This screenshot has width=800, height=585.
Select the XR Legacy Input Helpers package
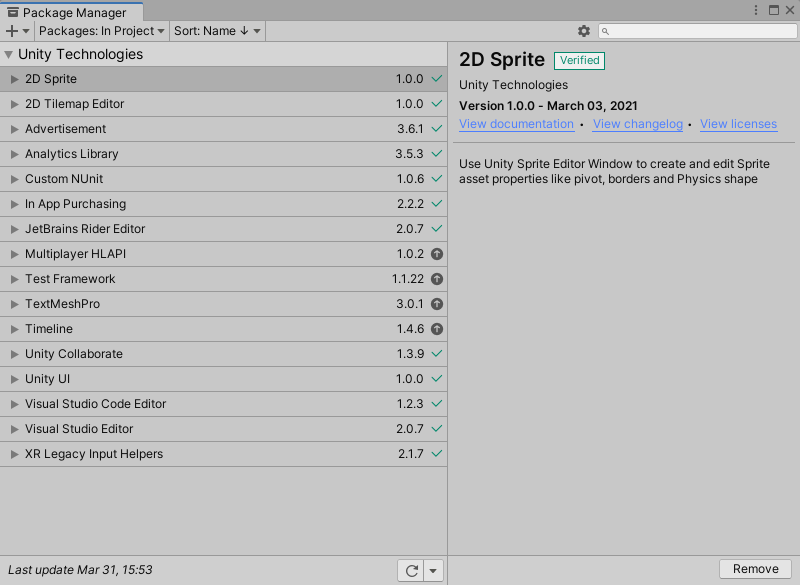click(x=223, y=454)
